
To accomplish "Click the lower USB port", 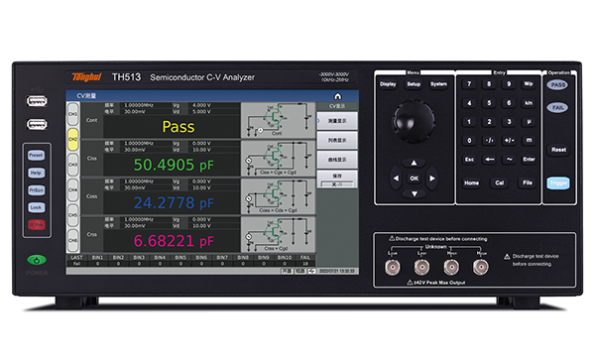I will click(37, 124).
